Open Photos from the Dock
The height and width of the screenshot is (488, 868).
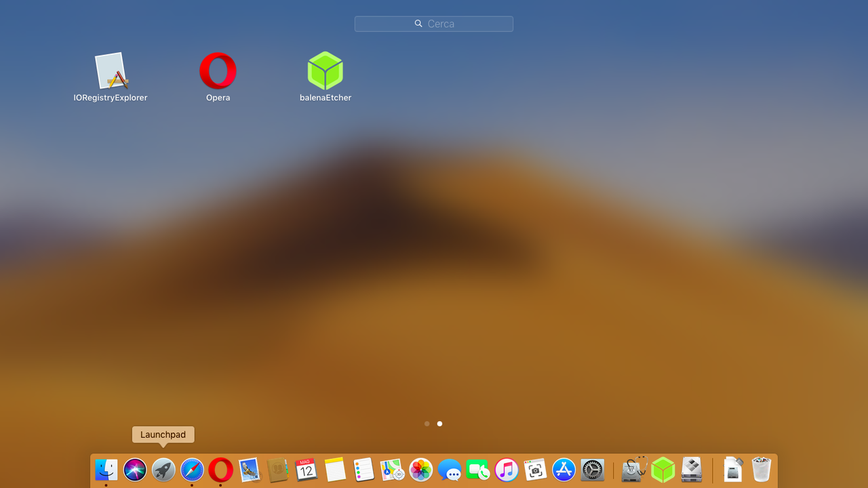click(x=421, y=470)
